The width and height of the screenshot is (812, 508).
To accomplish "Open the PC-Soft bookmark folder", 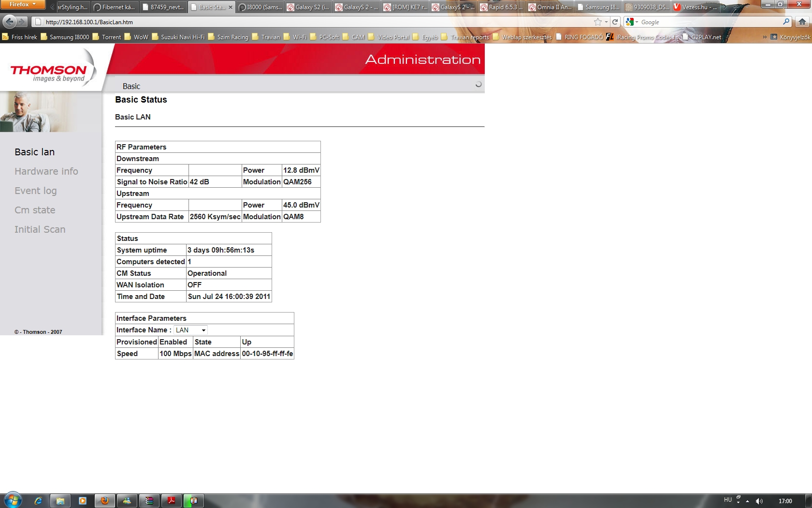I will pyautogui.click(x=324, y=37).
